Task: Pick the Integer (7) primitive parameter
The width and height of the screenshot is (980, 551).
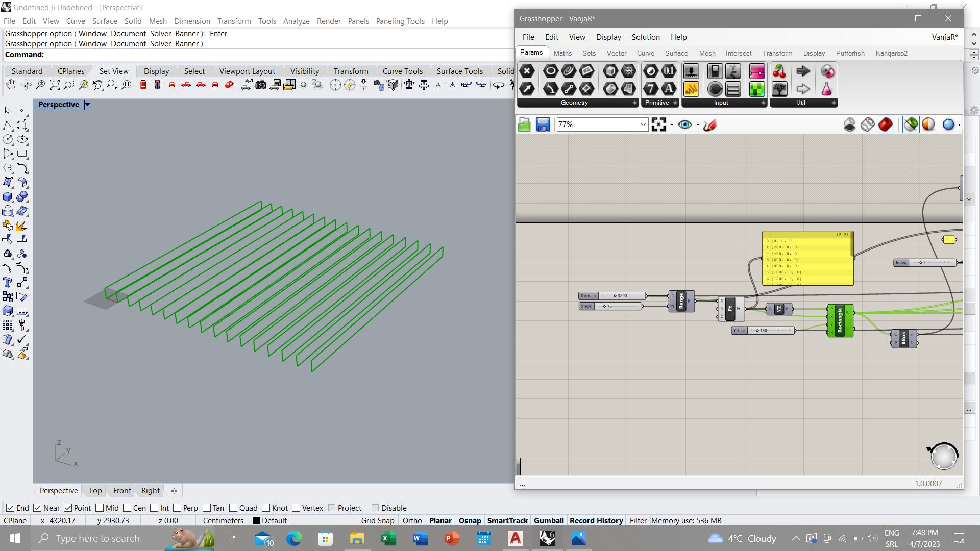Action: [x=650, y=89]
